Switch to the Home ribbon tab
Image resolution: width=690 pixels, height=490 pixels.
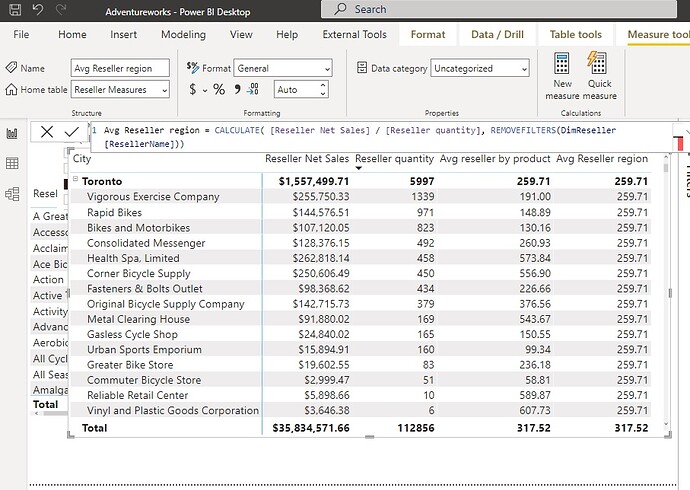(x=72, y=34)
